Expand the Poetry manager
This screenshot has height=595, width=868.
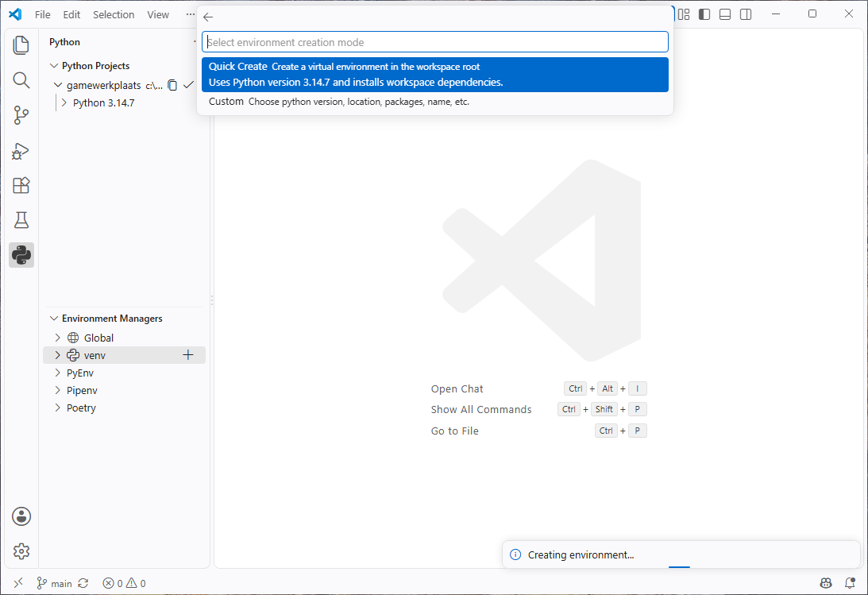pyautogui.click(x=57, y=408)
